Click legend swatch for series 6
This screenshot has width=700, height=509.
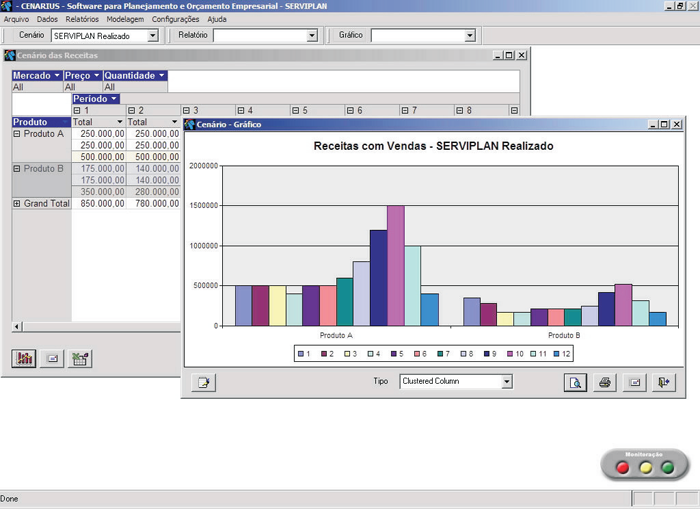pyautogui.click(x=417, y=354)
